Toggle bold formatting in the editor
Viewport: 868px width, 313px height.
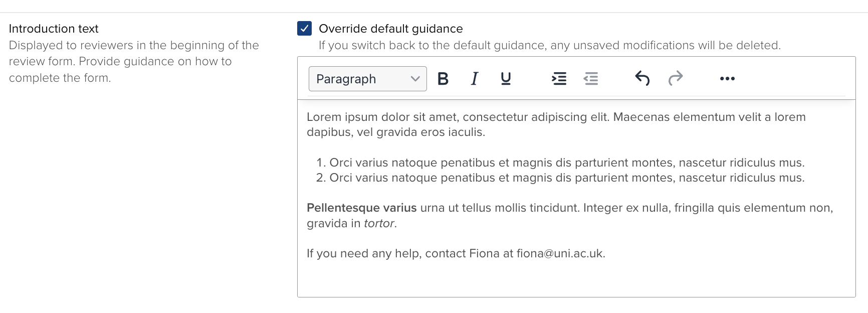coord(443,79)
